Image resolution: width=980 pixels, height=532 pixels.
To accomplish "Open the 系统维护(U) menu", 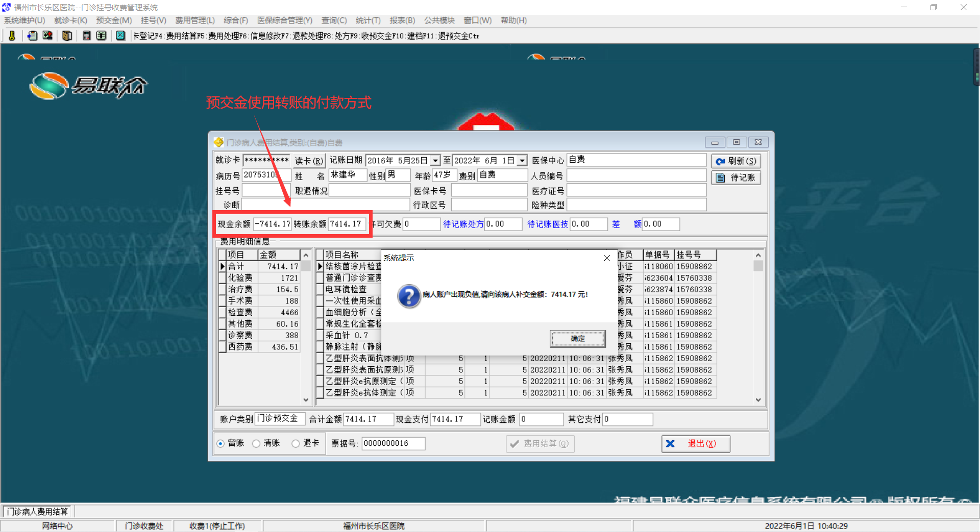I will click(24, 20).
